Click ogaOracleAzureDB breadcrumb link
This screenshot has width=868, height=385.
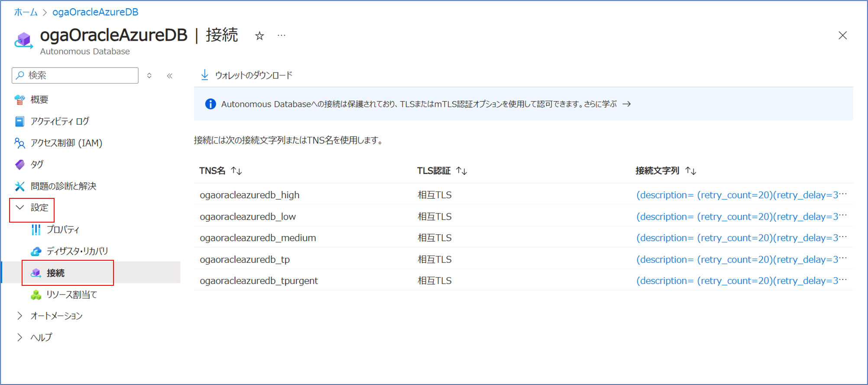pyautogui.click(x=95, y=12)
